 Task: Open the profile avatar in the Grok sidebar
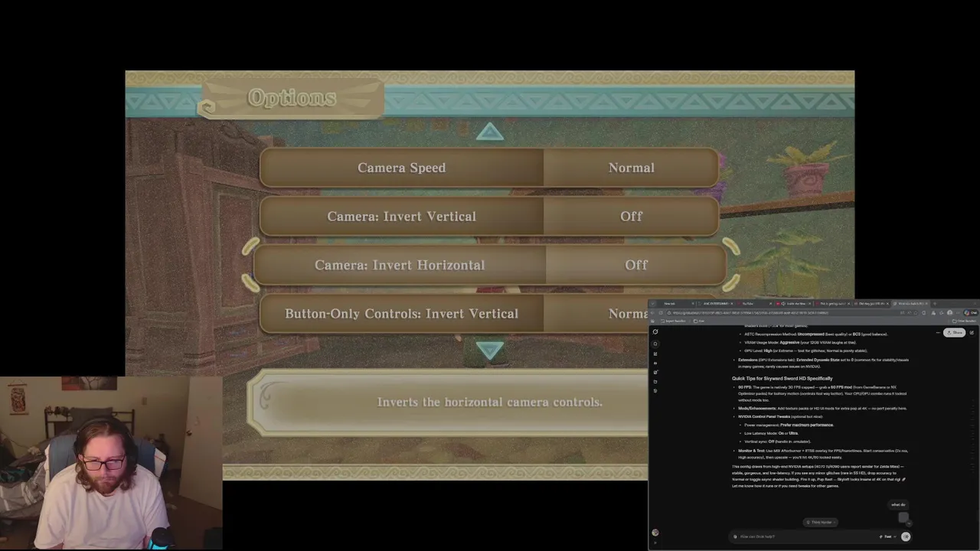coord(655,533)
